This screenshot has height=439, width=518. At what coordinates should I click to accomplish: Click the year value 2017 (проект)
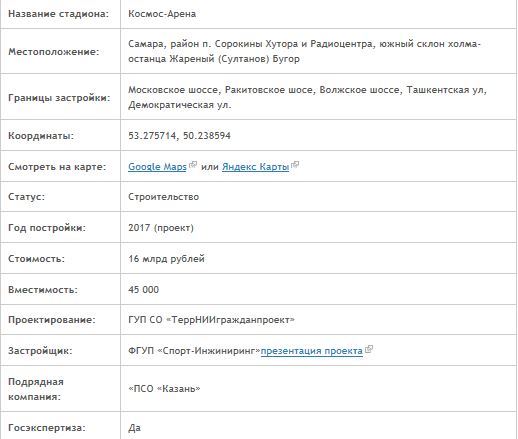[161, 228]
